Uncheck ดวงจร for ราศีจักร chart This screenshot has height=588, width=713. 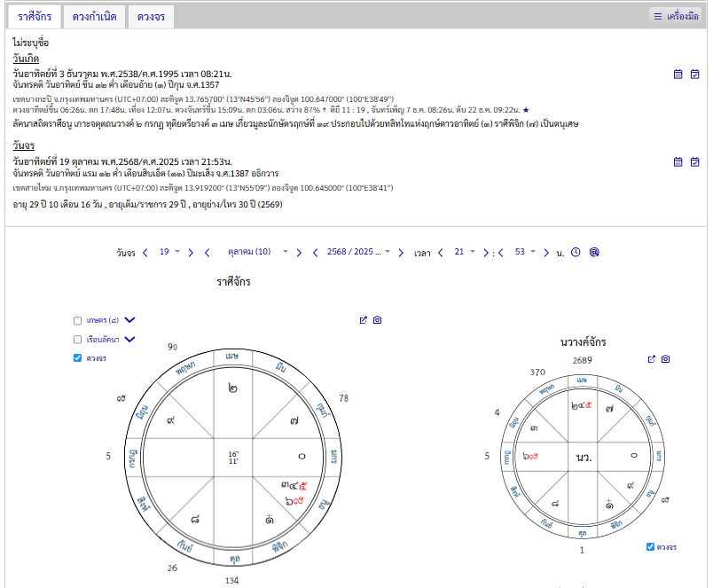(x=78, y=358)
